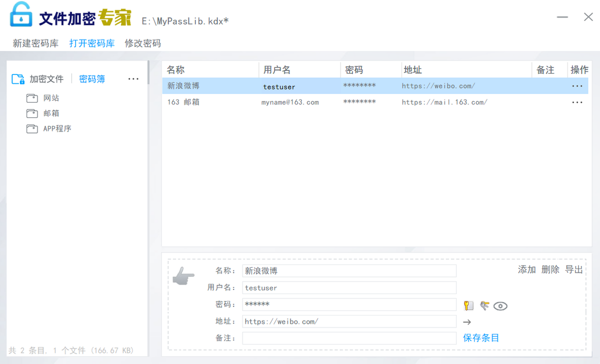The width and height of the screenshot is (600, 364).
Task: Select the 163 邮箱 row in the table
Action: click(300, 102)
